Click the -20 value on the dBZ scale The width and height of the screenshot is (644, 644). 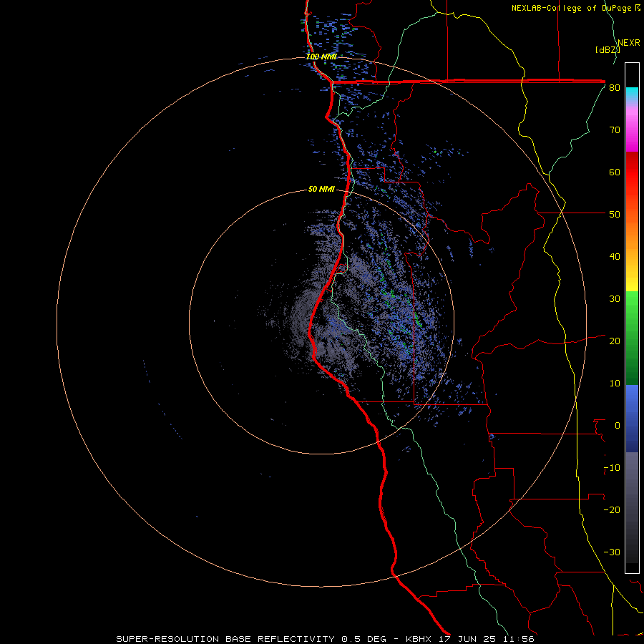point(612,510)
